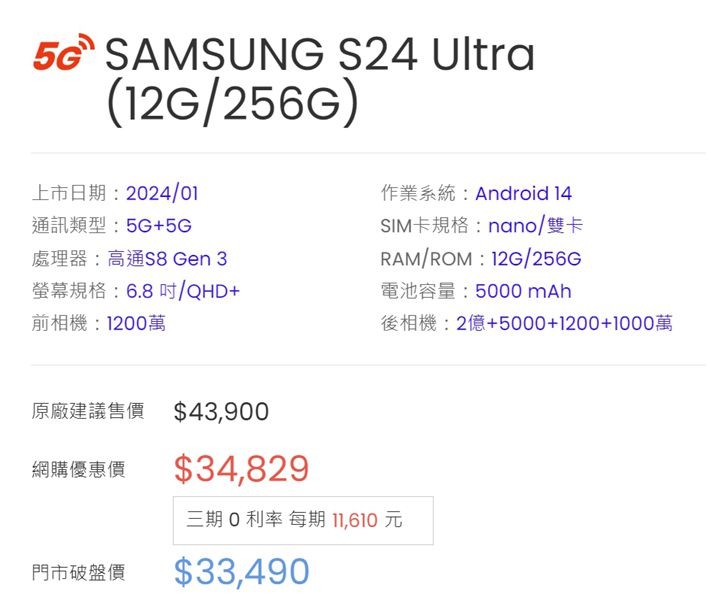Click the 門市破盤價 label
Screen dimensions: 708x600
tap(79, 572)
